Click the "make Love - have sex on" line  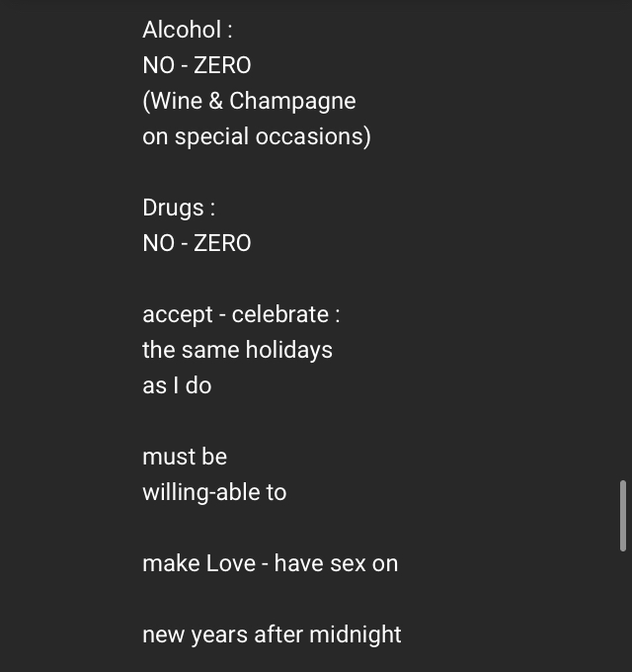coord(270,563)
